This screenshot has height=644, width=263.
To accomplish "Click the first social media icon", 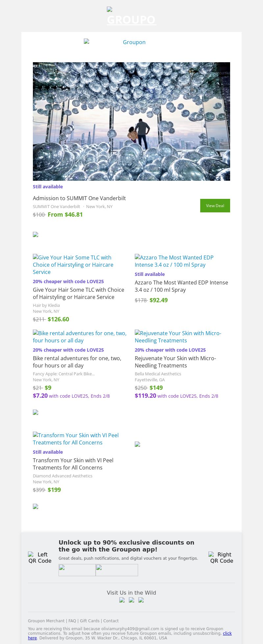I will [x=122, y=600].
